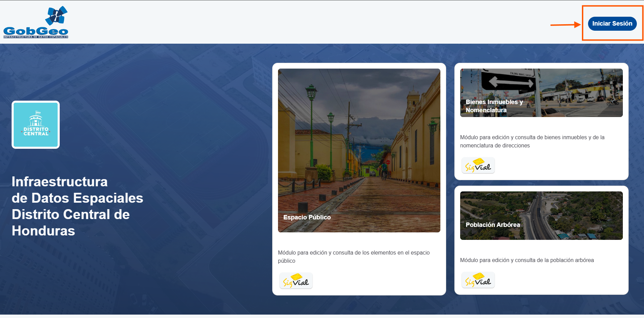Screen dimensions: 644x318
Task: Click the población arbórea module description text
Action: (527, 260)
